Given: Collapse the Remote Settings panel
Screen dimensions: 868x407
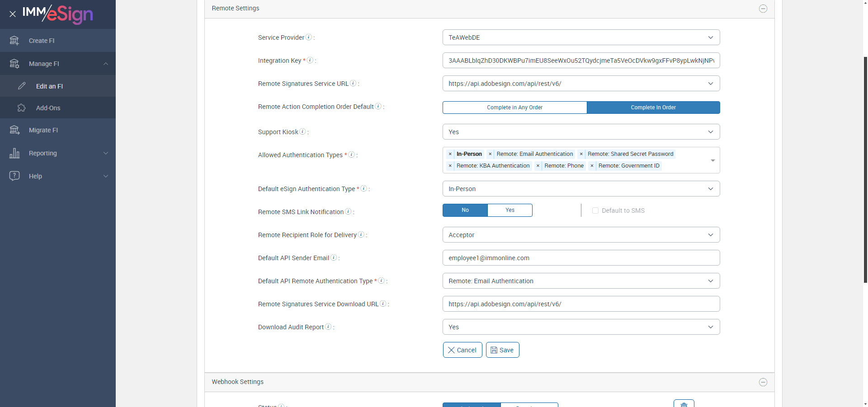Looking at the screenshot, I should pyautogui.click(x=763, y=9).
